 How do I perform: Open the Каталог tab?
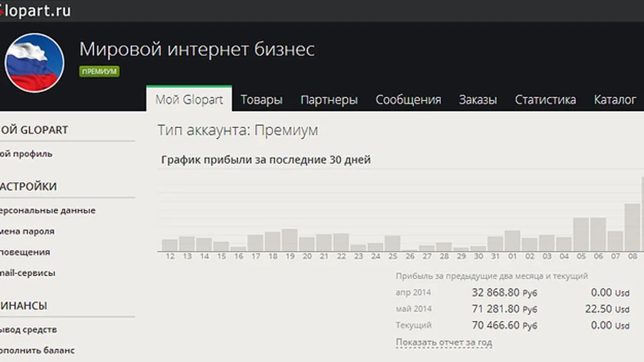(615, 100)
